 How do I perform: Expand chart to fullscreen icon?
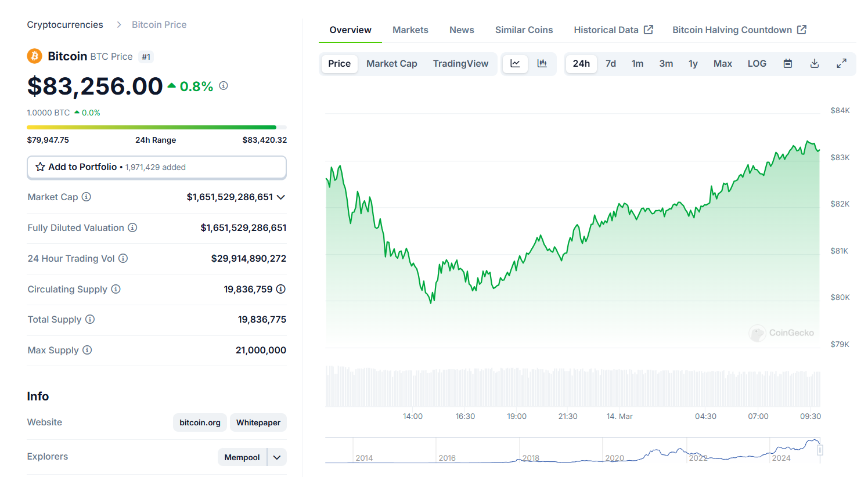841,64
